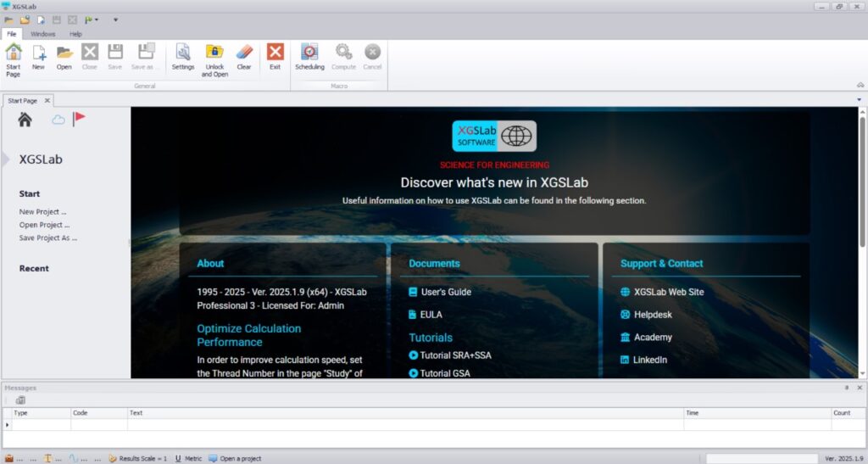Open the Windows ribbon tab
The width and height of the screenshot is (868, 464).
[x=43, y=34]
